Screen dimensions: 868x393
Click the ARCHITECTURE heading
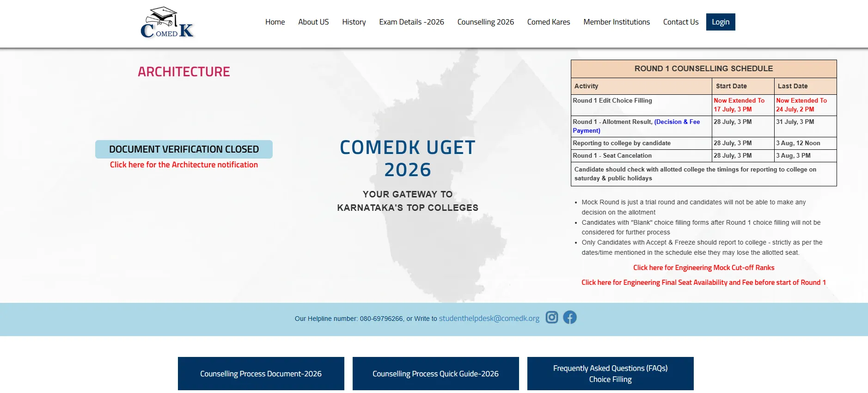point(184,72)
